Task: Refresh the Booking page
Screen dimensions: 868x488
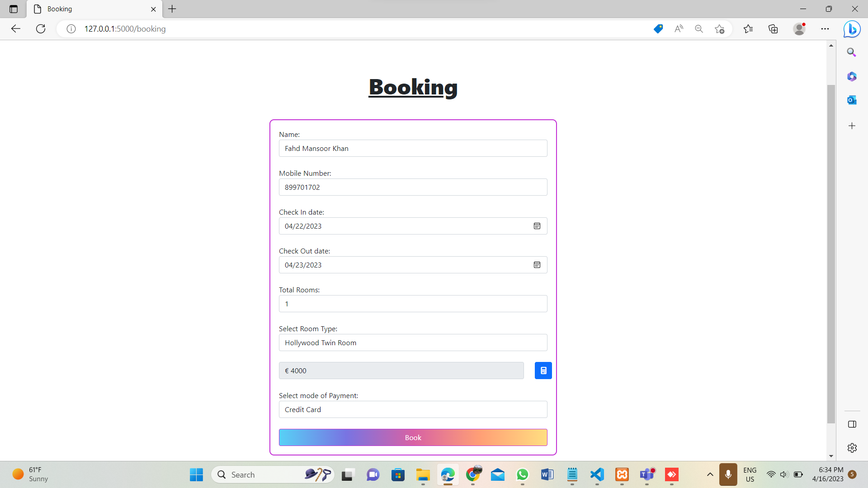Action: click(40, 28)
